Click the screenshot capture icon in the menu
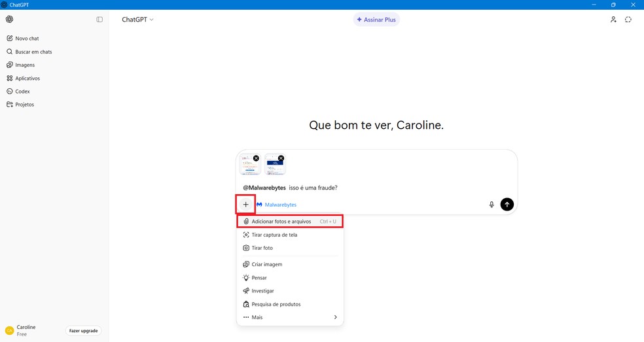The image size is (644, 342). [x=246, y=235]
